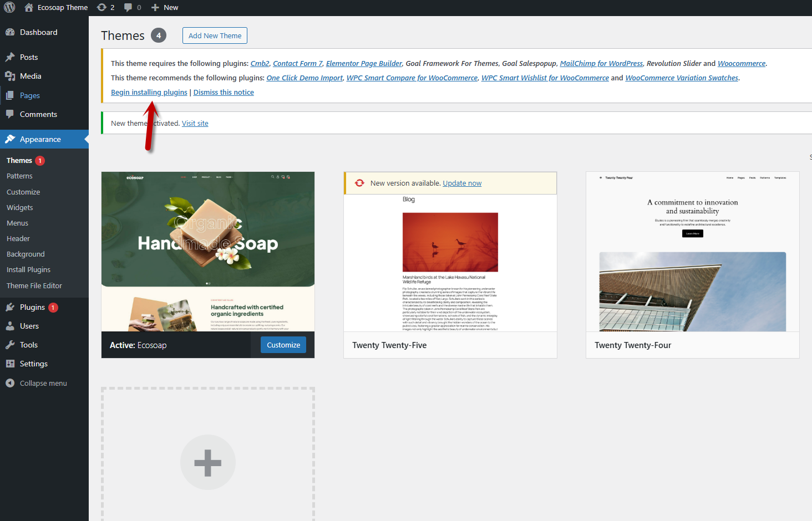Screen dimensions: 812x521
Task: Click the update refresh icon on Twenty Twenty-Five
Action: [359, 183]
